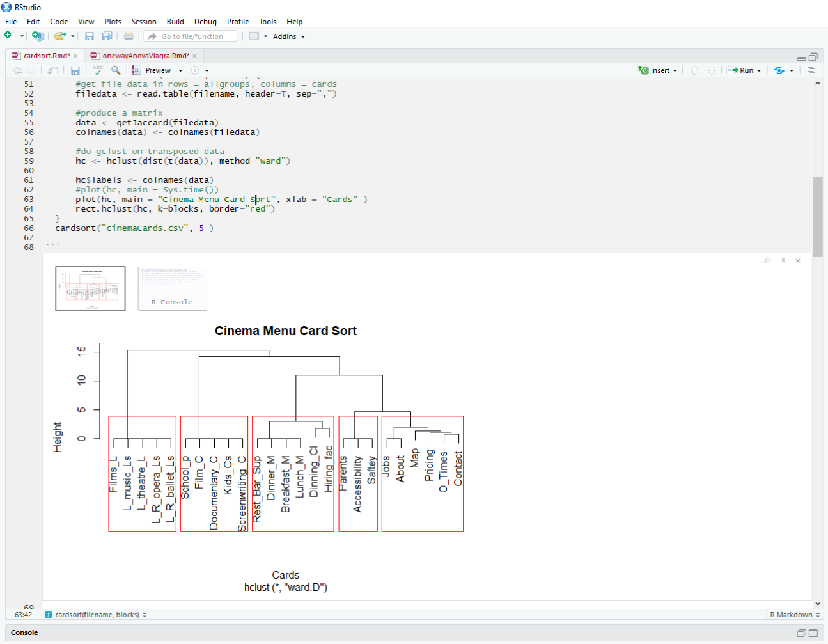Click the Save all documents icon
The width and height of the screenshot is (828, 644).
[107, 36]
